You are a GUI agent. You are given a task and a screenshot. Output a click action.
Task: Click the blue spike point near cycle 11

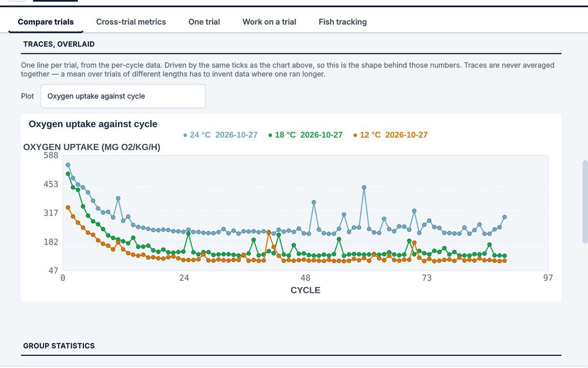(118, 198)
